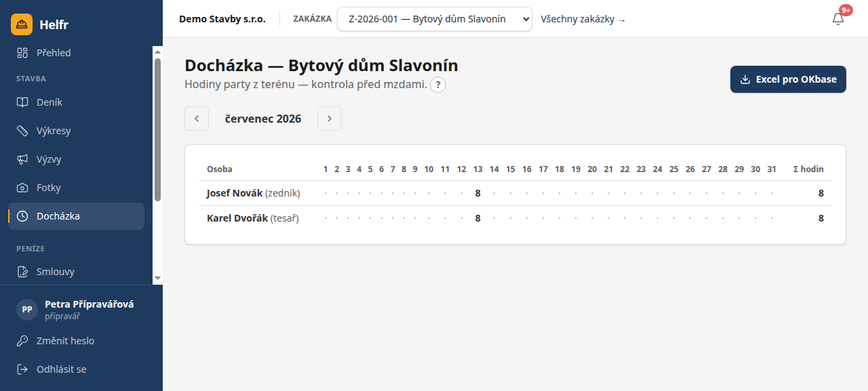Click the Výkresy ruler icon
The width and height of the screenshot is (868, 391).
point(22,131)
